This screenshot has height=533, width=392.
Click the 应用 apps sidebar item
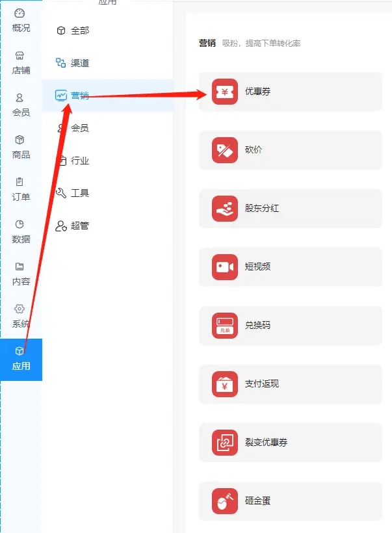point(21,359)
